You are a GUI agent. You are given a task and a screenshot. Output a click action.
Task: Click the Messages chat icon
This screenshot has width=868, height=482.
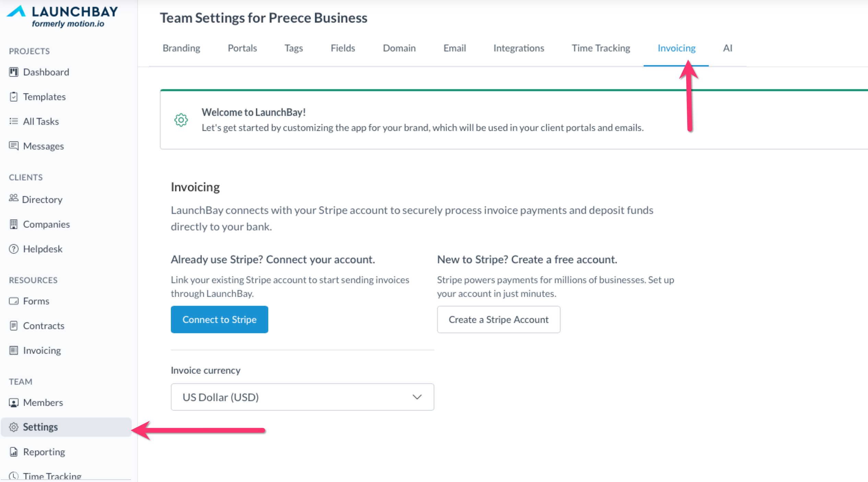pos(14,146)
